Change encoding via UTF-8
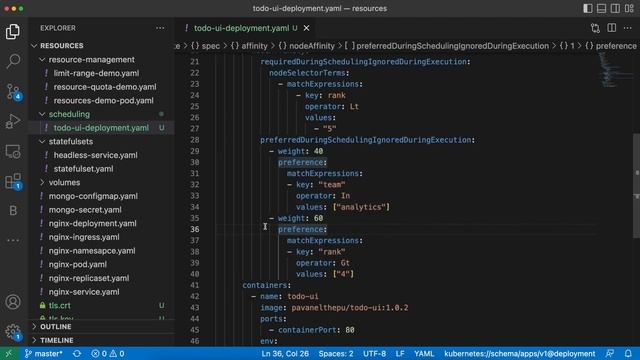This screenshot has height=360, width=640. tap(374, 353)
